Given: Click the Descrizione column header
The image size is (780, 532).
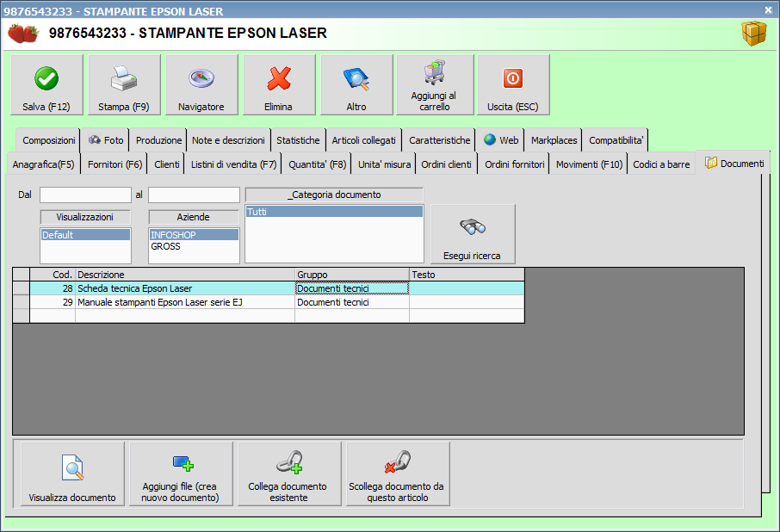Looking at the screenshot, I should tap(185, 275).
